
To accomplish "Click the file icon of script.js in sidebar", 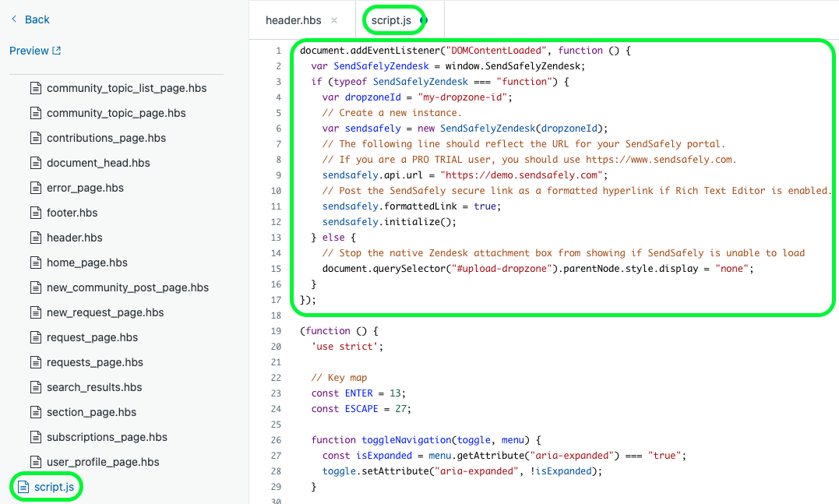I will tap(23, 487).
